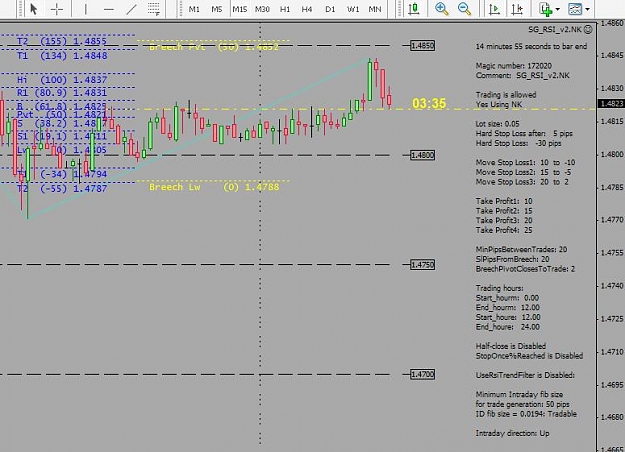Click the MinPipsBetweenTrades: 20 line
Viewport: 625px width, 452px height.
[521, 250]
